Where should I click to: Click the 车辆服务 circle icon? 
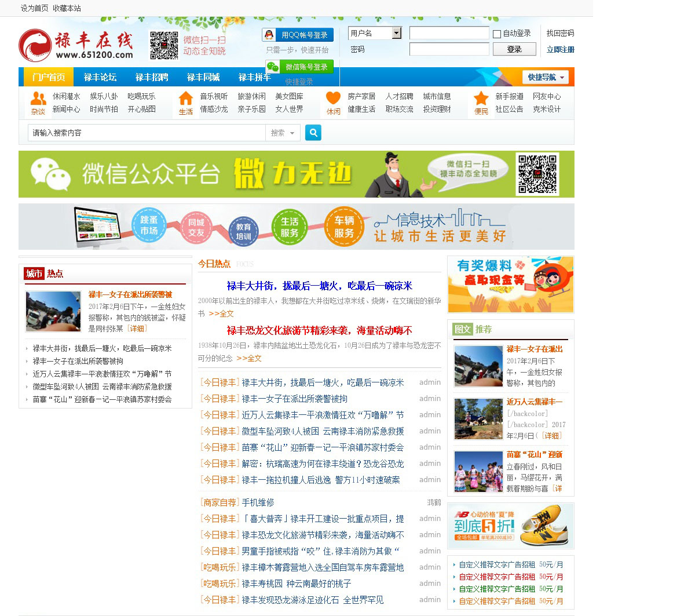coord(343,227)
